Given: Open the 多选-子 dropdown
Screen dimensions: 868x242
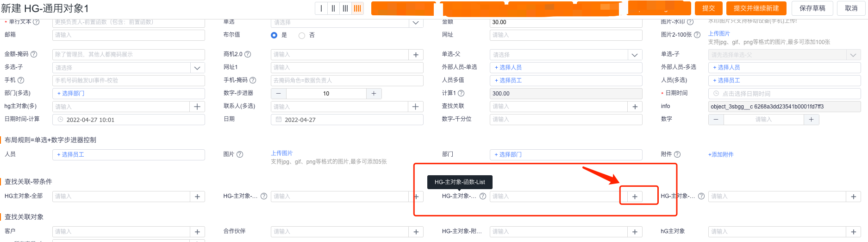Looking at the screenshot, I should click(197, 68).
